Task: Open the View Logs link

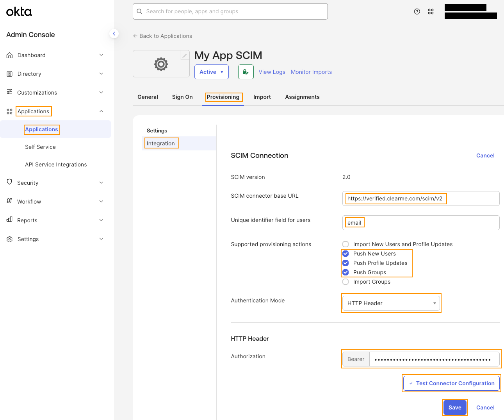Action: tap(272, 72)
